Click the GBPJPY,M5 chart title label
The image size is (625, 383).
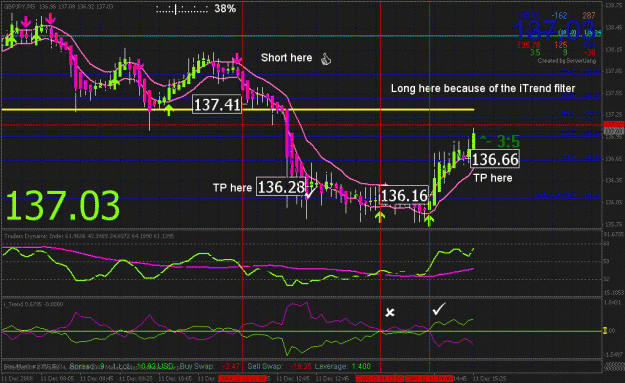click(58, 7)
